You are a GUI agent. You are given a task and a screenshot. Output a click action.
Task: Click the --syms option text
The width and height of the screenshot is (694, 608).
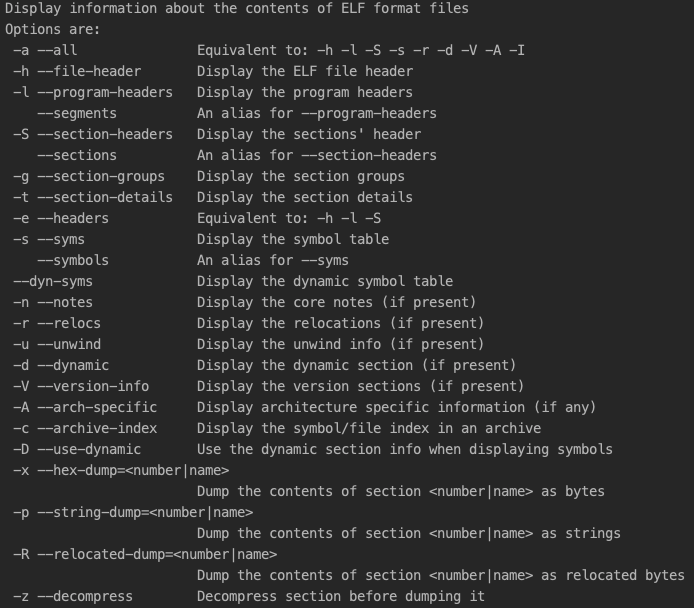[61, 240]
